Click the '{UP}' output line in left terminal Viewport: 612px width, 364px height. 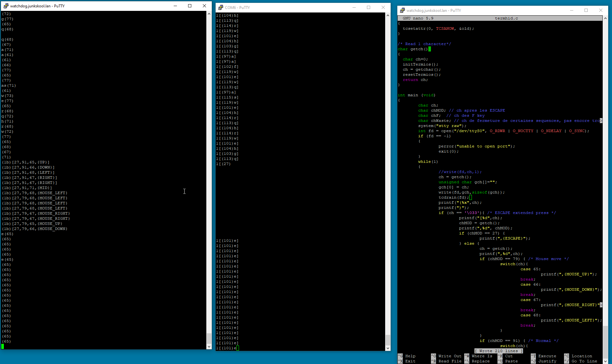click(x=26, y=162)
